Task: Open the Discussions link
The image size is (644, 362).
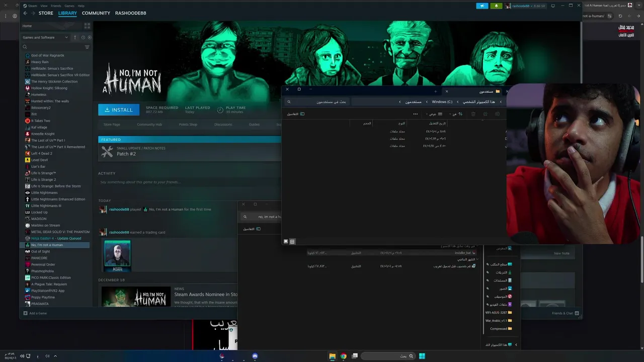Action: (x=223, y=124)
